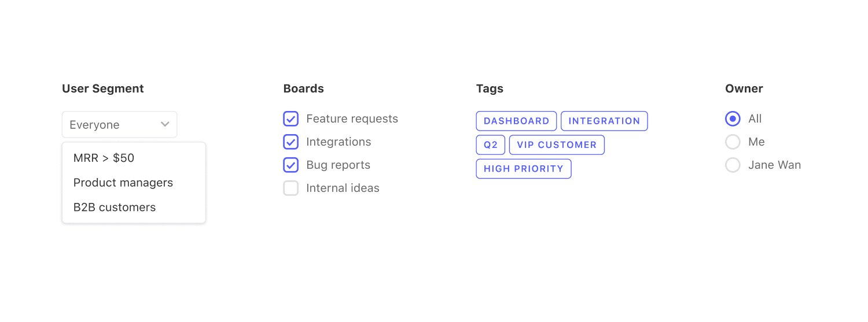Select the MRR > $50 segment option
868x322 pixels.
point(104,158)
